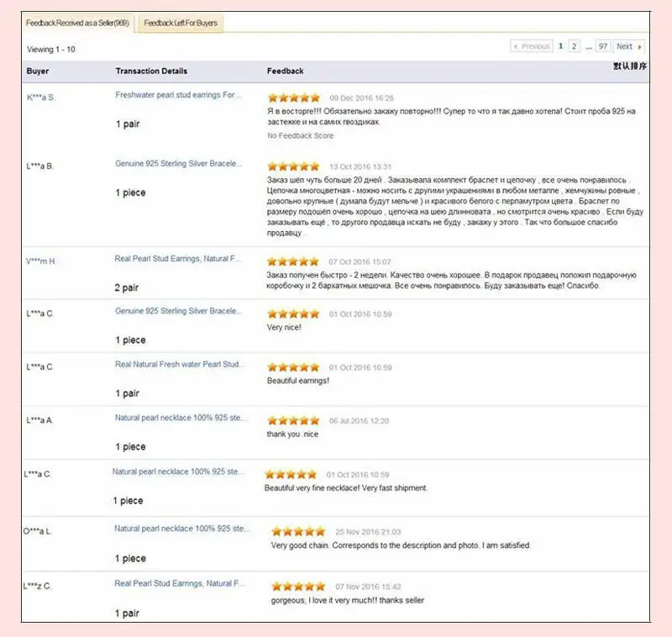Go to the Next page button
This screenshot has width=672, height=637.
click(x=628, y=46)
